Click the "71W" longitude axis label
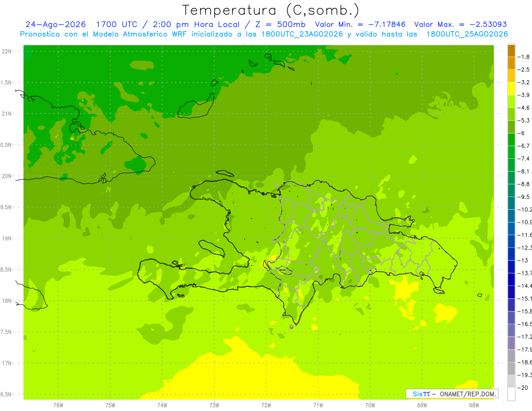Screen dimensions: 532x411 (x=318, y=405)
